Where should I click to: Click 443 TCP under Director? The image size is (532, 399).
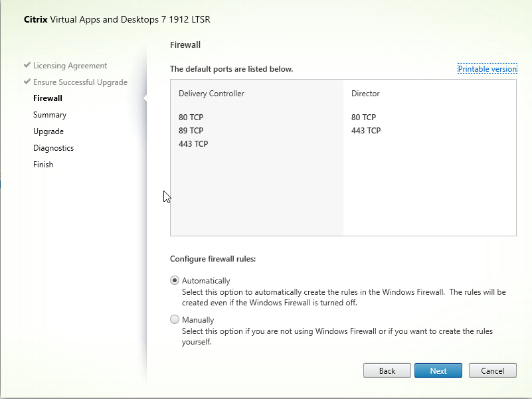(x=366, y=130)
